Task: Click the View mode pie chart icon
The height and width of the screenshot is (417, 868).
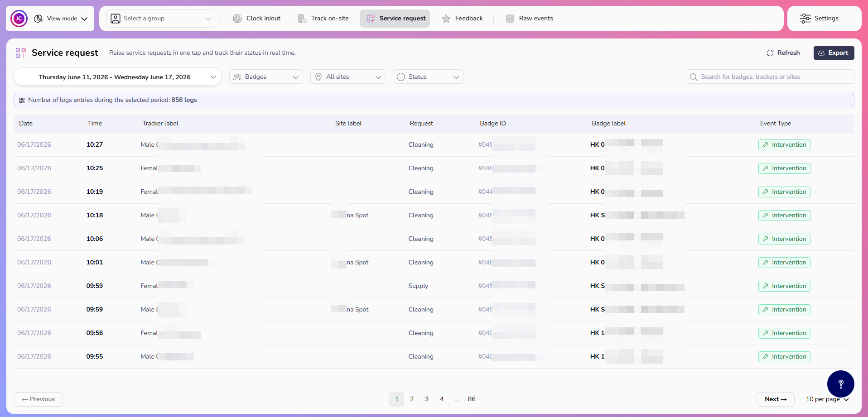Action: coord(39,19)
